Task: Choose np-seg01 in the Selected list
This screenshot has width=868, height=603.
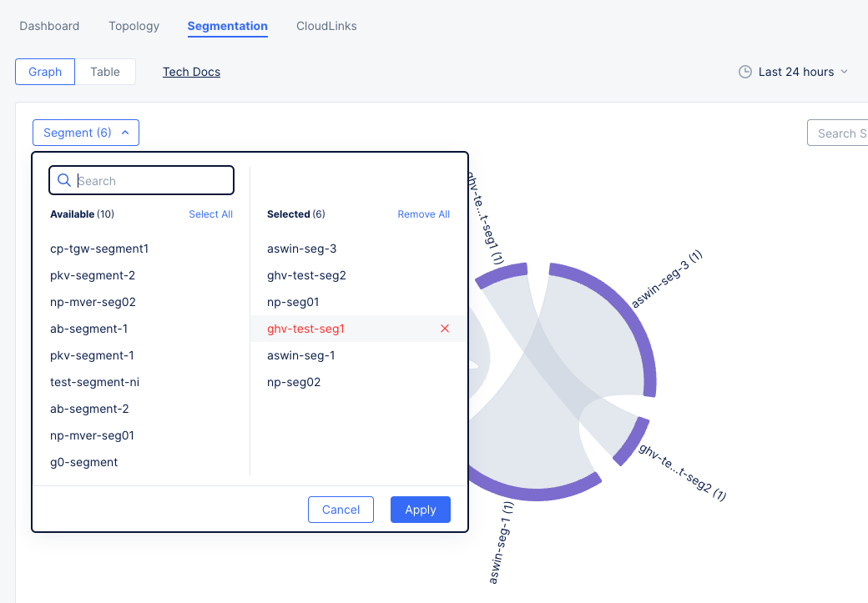Action: [294, 302]
